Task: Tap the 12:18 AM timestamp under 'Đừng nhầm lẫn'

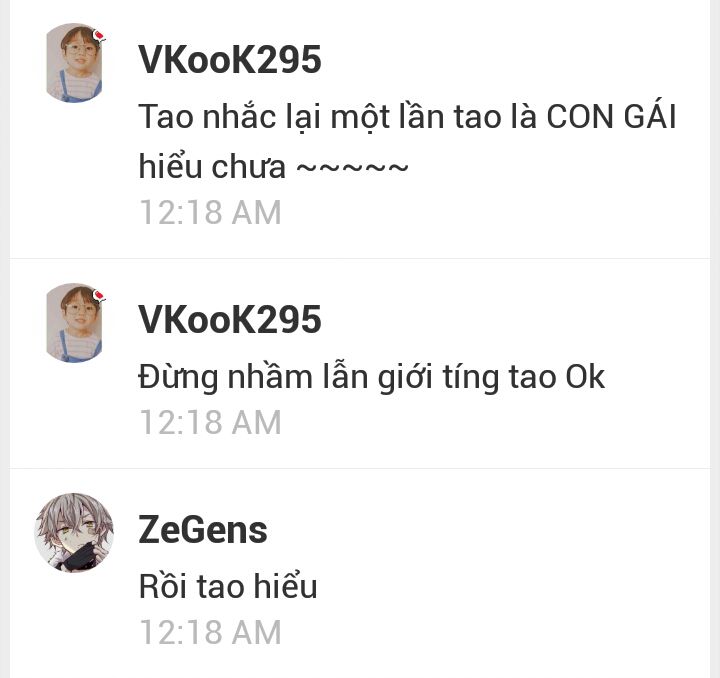Action: pyautogui.click(x=210, y=422)
